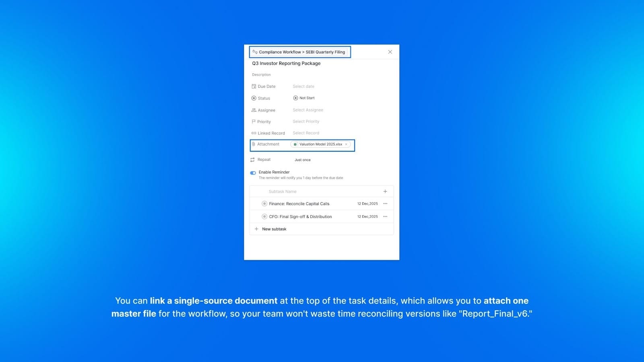Mark CFO: Final Sign-off & Distribution complete

click(264, 216)
